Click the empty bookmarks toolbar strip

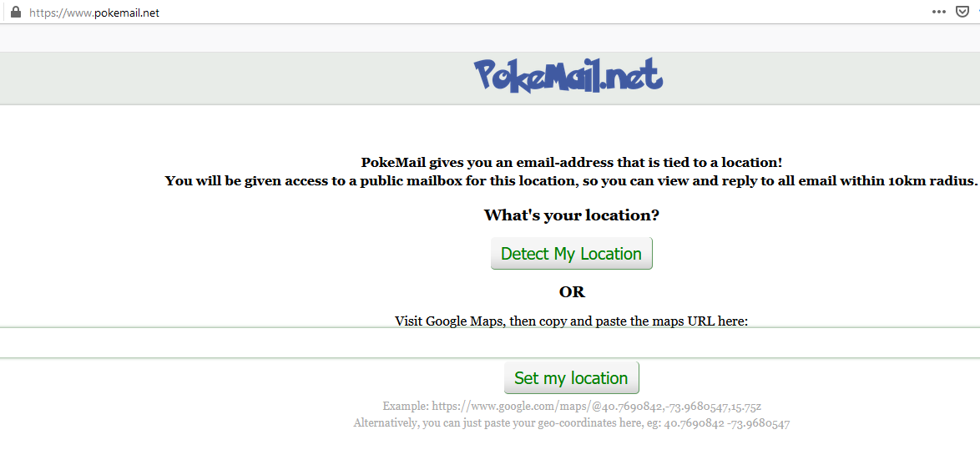point(490,38)
